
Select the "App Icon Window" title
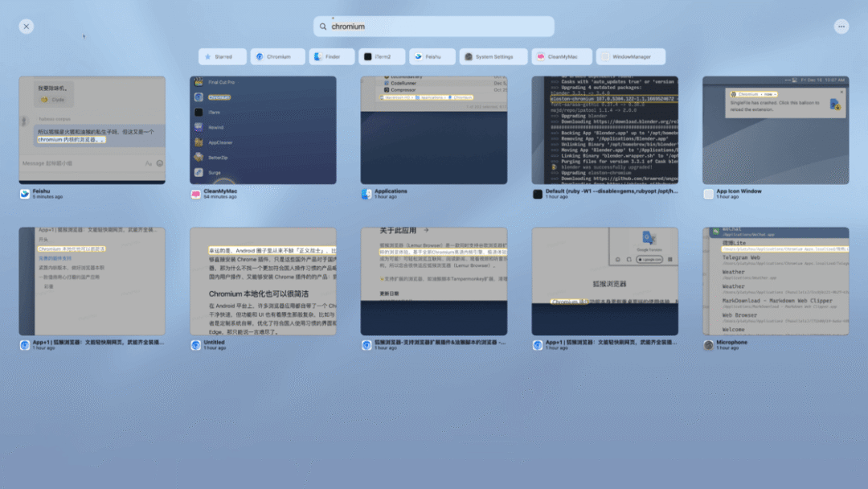[x=739, y=191]
